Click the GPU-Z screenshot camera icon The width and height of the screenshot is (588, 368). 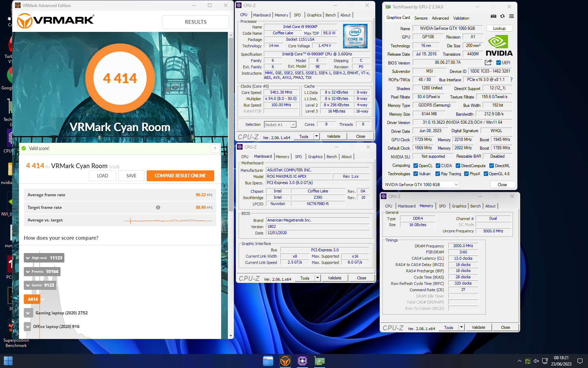pos(493,16)
